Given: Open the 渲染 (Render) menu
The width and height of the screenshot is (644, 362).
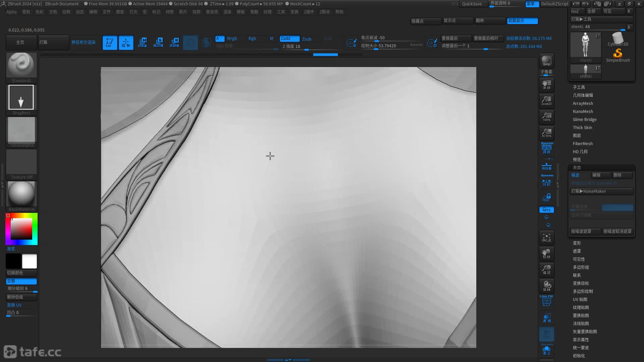Looking at the screenshot, I should tap(227, 12).
